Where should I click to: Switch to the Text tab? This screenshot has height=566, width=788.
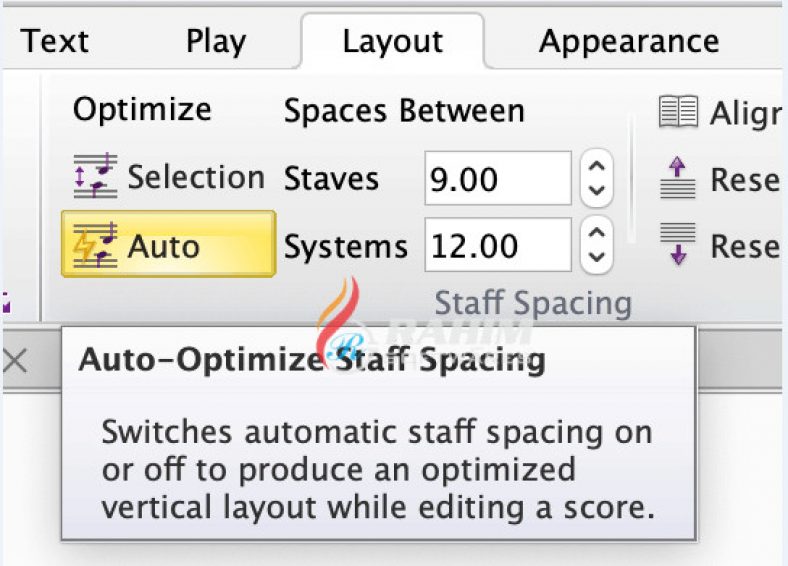(x=55, y=41)
